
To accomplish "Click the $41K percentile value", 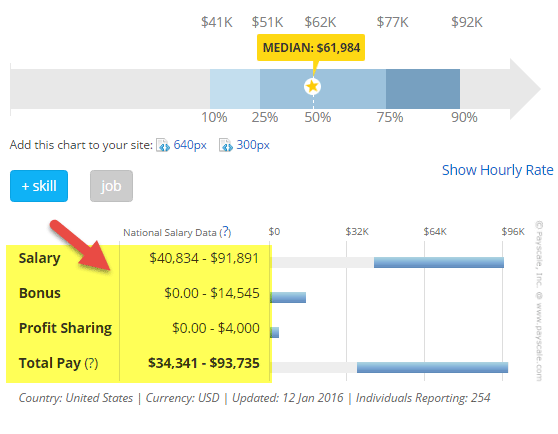I will click(x=217, y=22).
